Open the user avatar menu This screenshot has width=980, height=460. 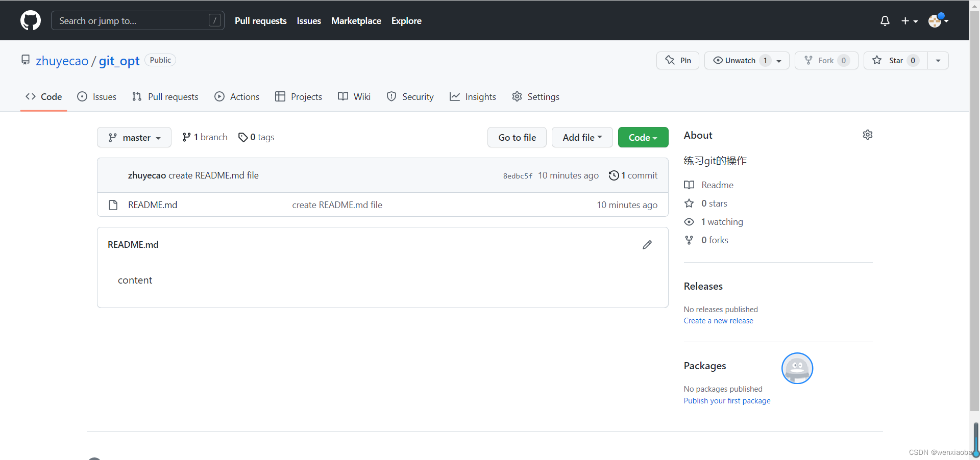[938, 20]
